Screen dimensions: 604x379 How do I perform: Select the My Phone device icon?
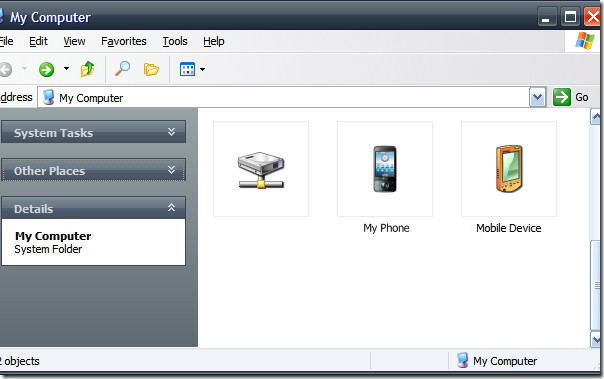click(385, 169)
